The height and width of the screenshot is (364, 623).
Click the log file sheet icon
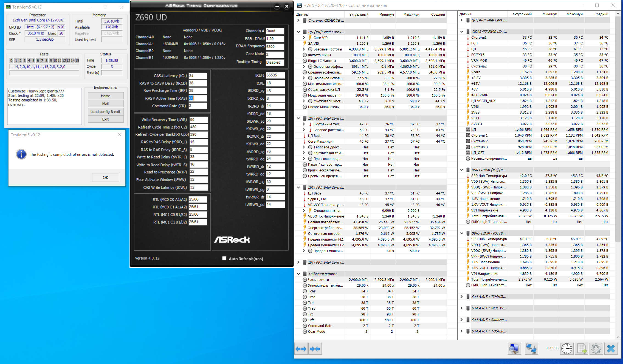582,349
